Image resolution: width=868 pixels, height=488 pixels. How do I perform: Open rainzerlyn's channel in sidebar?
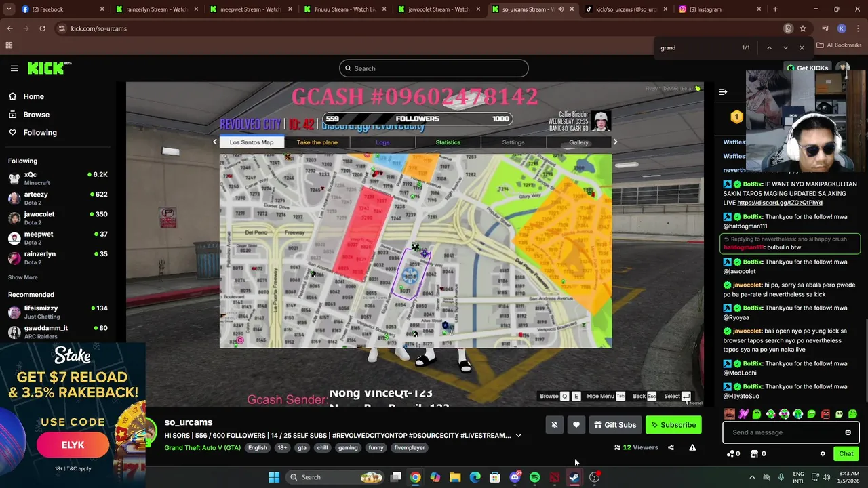[x=58, y=258]
